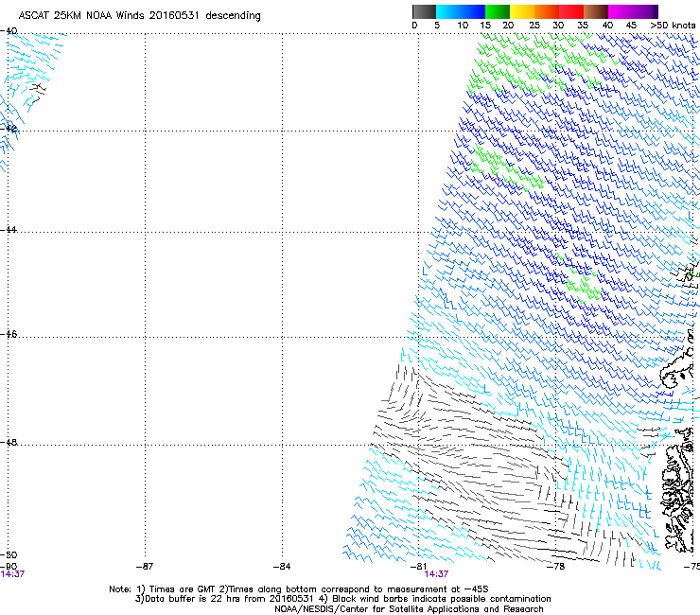Click the '-48' latitude axis label
Viewport: 700px width, 615px height.
[x=9, y=442]
